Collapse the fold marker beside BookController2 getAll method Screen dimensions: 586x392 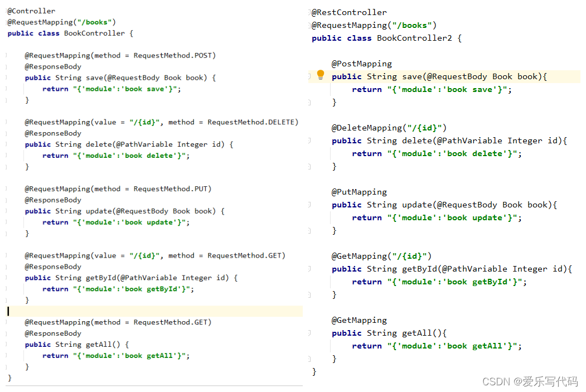tap(309, 333)
